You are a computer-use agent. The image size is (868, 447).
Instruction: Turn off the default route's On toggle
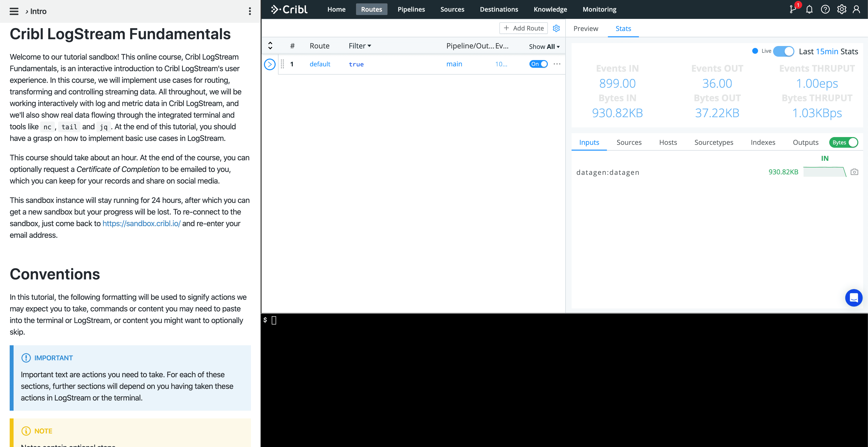coord(538,64)
